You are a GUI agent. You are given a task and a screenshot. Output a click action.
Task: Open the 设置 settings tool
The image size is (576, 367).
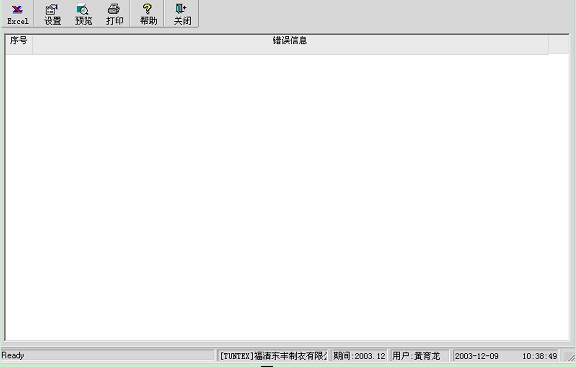tap(52, 14)
